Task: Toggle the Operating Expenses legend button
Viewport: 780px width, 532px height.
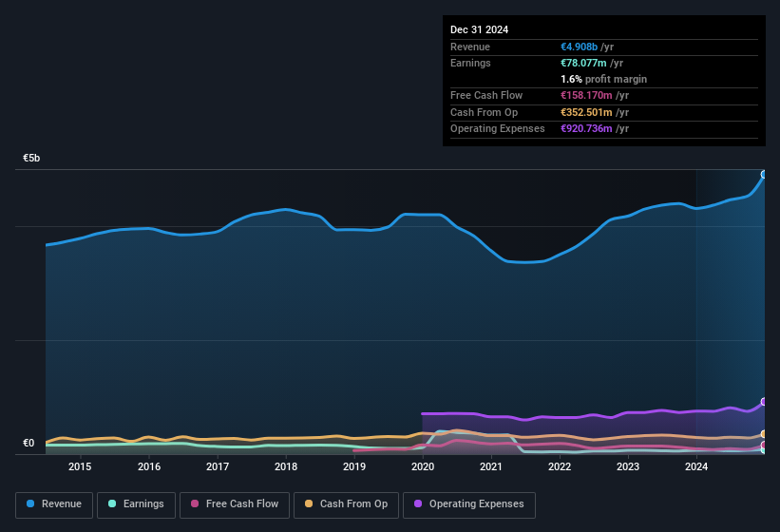Action: pos(469,504)
